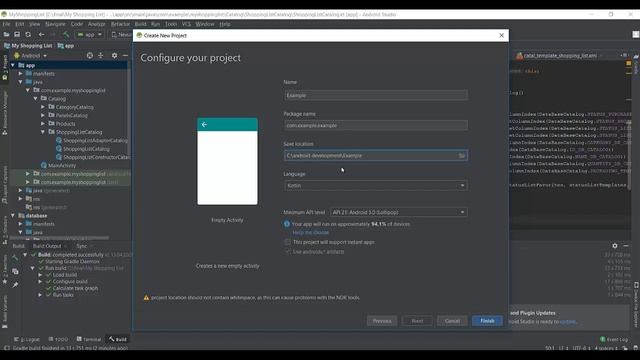Screen dimensions: 640x360
Task: Click the scroll-from-source target icon in Project panel
Action: click(90, 56)
